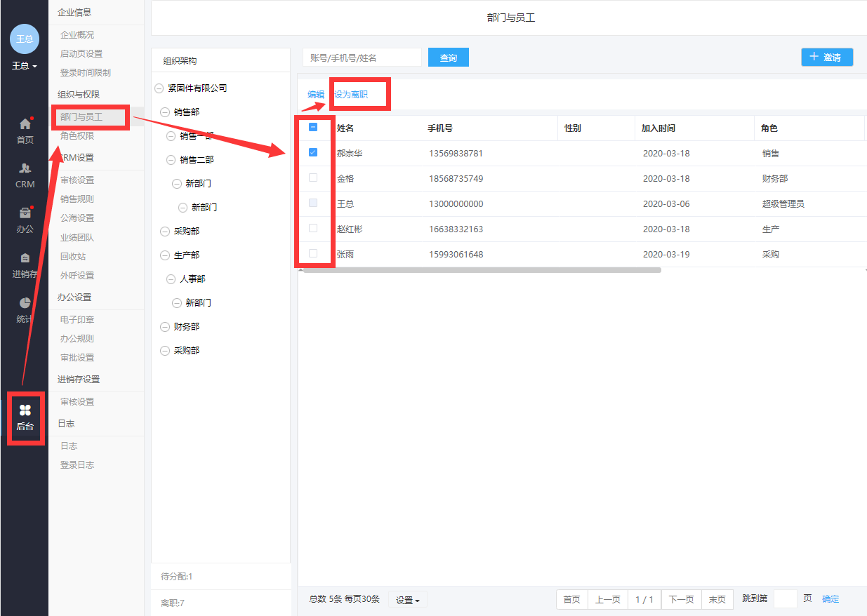Open the 王总 user dropdown under the avatar
Screen dimensions: 867x616
click(x=25, y=66)
